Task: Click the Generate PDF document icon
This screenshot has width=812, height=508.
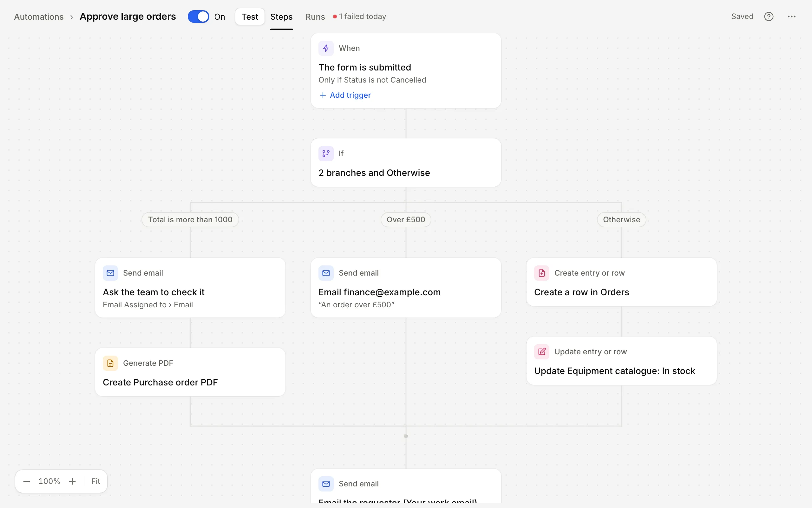Action: coord(110,363)
